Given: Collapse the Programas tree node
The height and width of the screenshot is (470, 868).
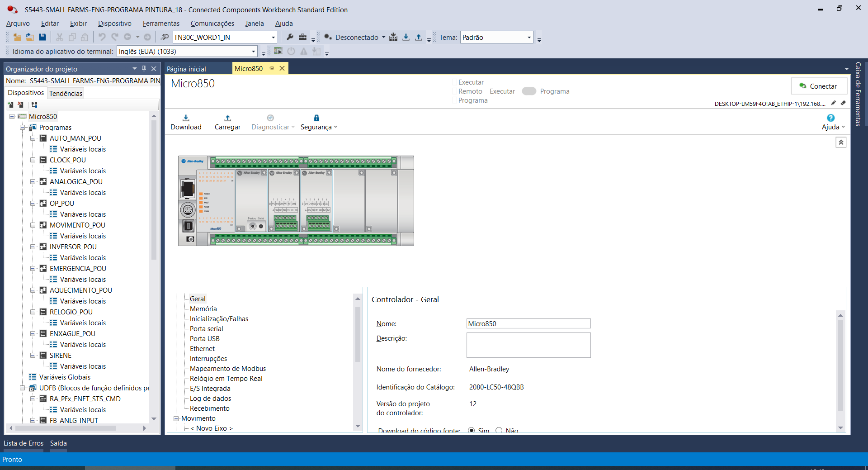Looking at the screenshot, I should click(x=23, y=127).
